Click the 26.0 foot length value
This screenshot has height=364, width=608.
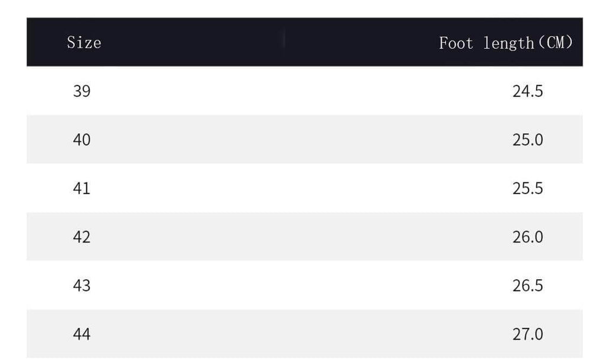coord(528,237)
